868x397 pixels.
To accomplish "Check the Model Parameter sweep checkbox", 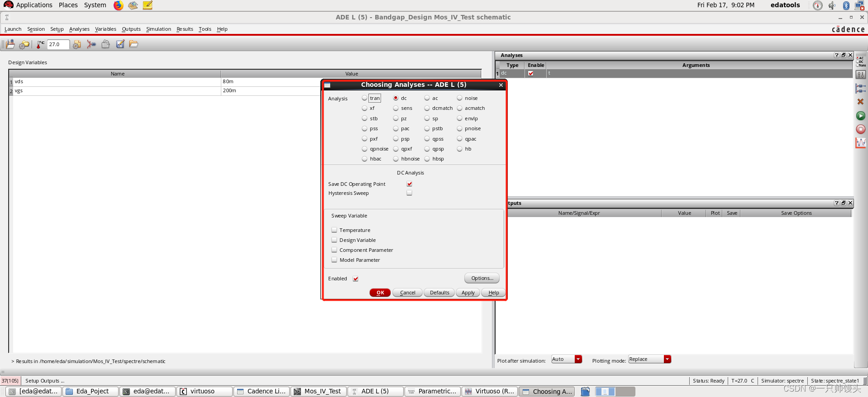I will click(334, 260).
